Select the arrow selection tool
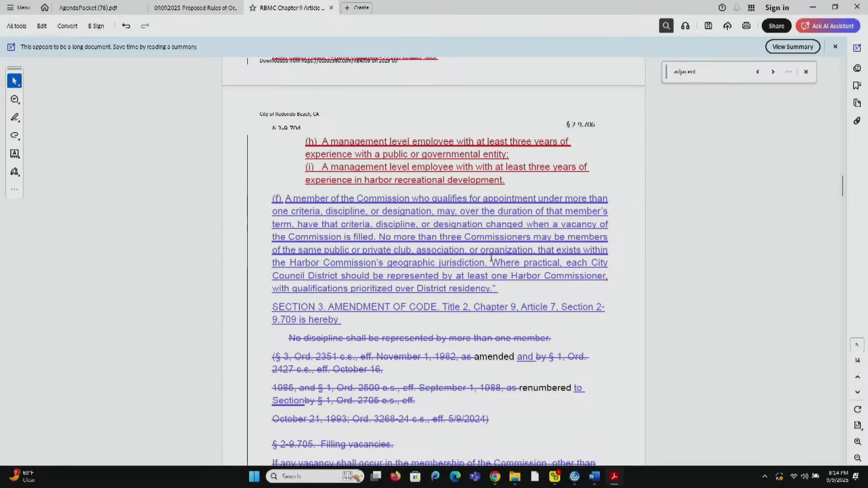This screenshot has width=868, height=488. [x=14, y=81]
